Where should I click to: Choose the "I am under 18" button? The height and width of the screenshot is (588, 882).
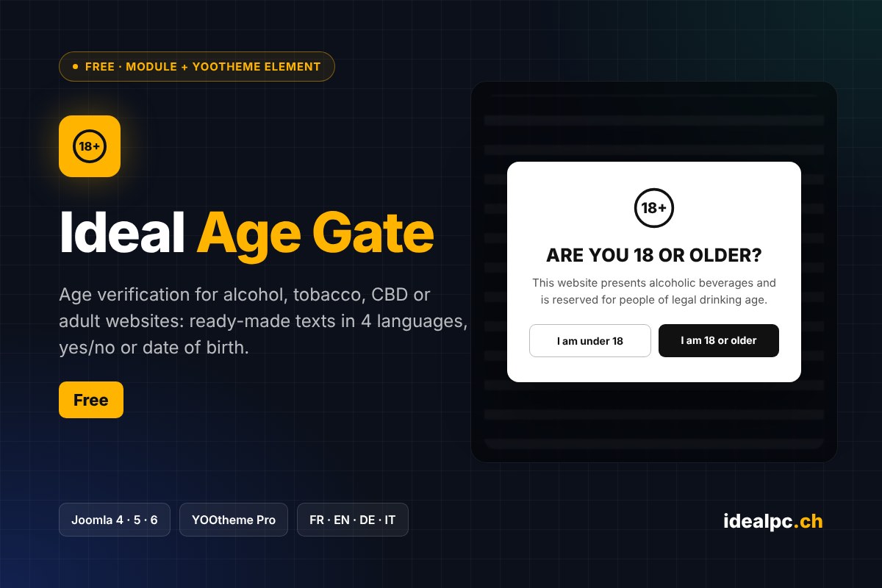coord(590,341)
